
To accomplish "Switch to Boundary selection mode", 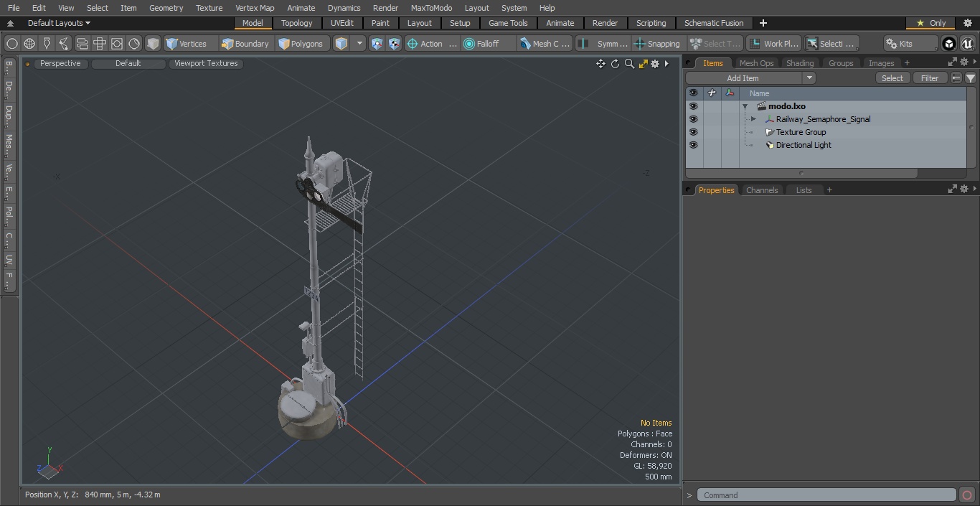I will (245, 44).
